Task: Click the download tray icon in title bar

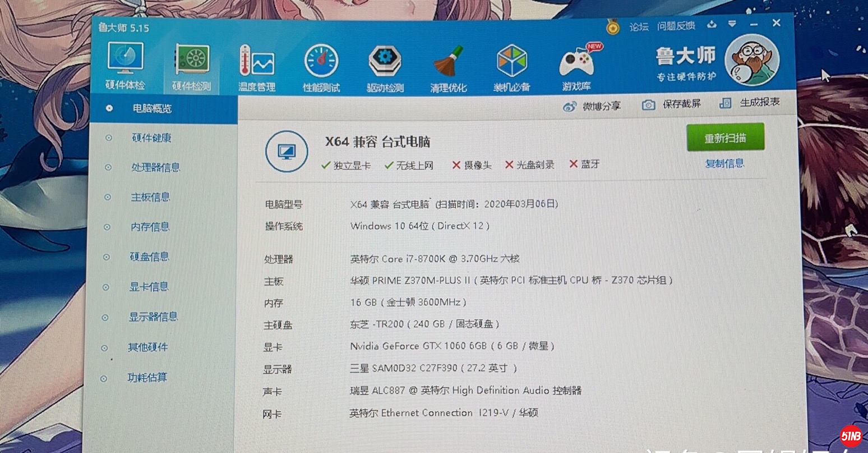Action: pos(712,24)
